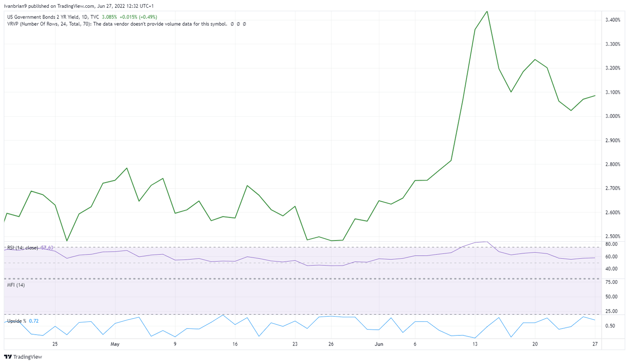629x364 pixels.
Task: Click the VRVP indicator legend text
Action: coord(117,24)
